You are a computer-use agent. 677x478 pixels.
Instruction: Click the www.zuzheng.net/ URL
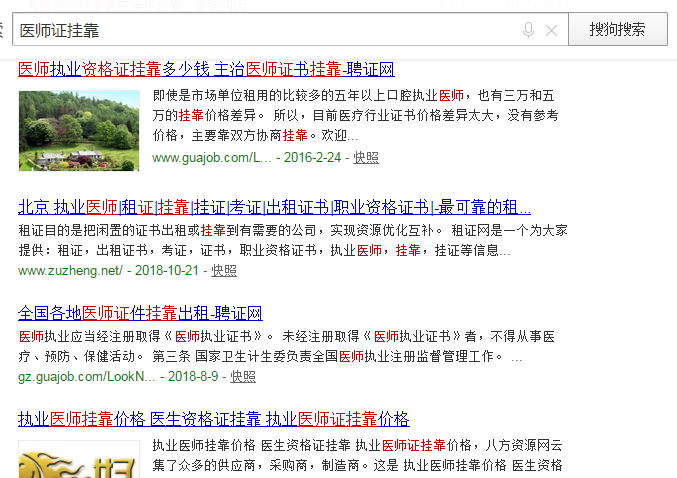click(70, 271)
